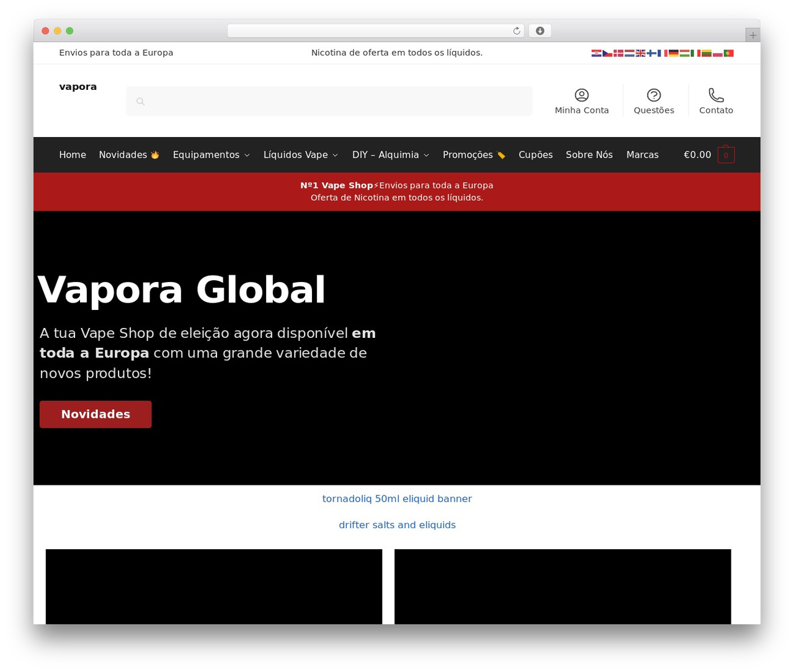Open Promoções menu item
The height and width of the screenshot is (672, 794).
click(x=474, y=155)
